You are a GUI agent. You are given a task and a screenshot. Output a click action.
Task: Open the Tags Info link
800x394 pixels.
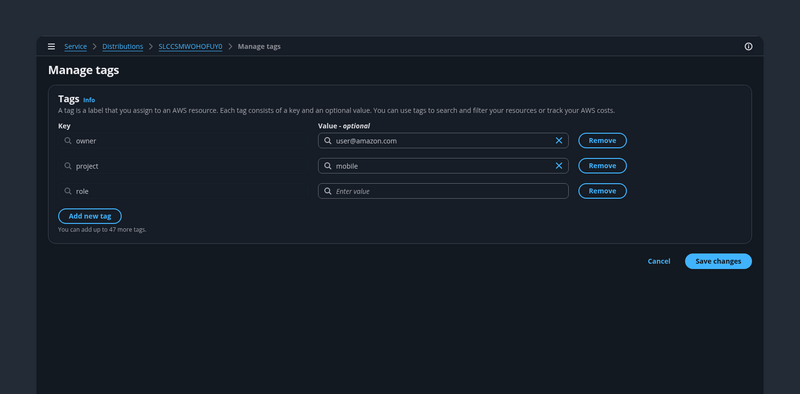pyautogui.click(x=89, y=100)
